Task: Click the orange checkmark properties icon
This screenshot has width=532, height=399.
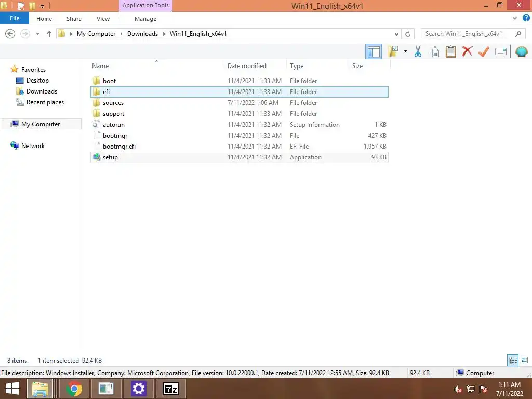Action: [x=484, y=51]
